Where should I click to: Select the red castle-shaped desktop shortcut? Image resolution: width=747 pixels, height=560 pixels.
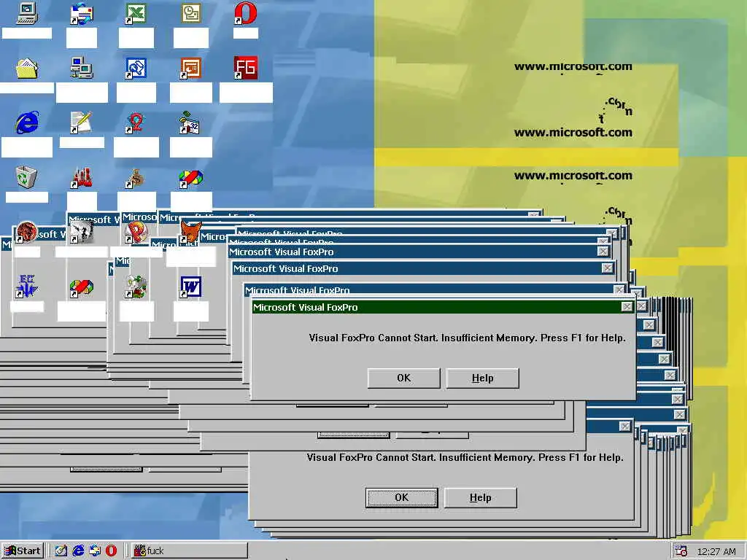pos(82,177)
